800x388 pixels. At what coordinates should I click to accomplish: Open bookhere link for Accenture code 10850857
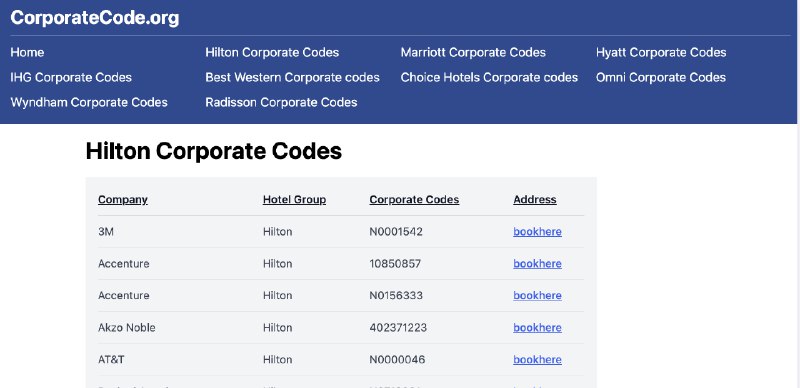[537, 264]
